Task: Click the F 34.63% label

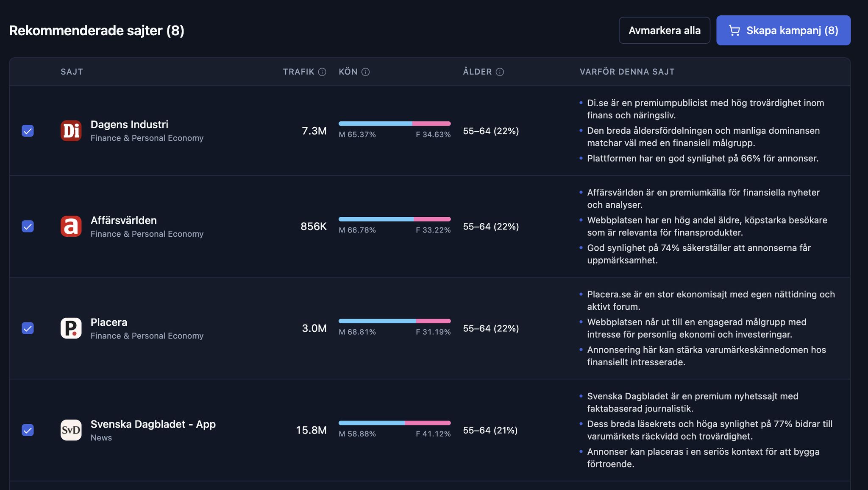Action: pyautogui.click(x=433, y=134)
